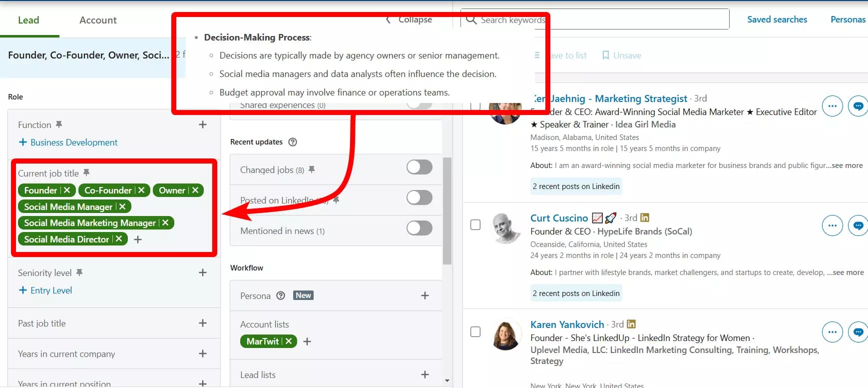Open more options for Karen Yankovich
Viewport: 868px width, 388px height.
point(832,332)
